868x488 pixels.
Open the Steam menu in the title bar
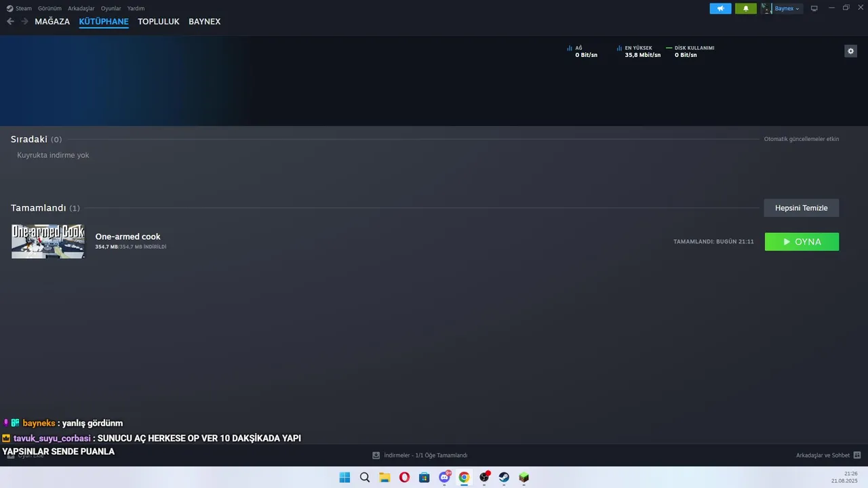(19, 8)
